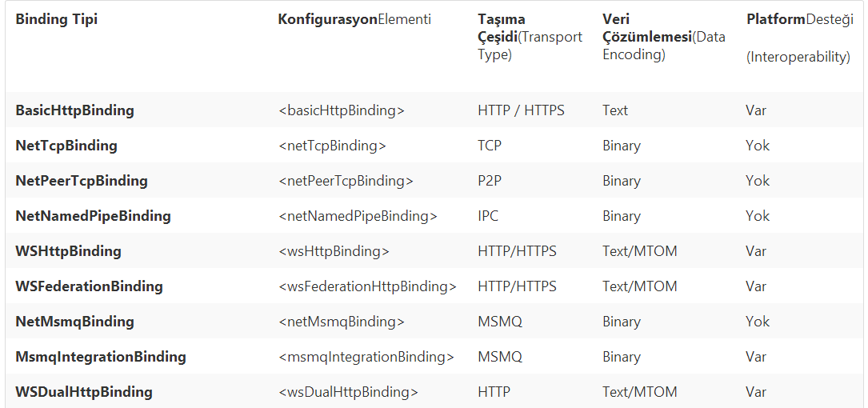Click the P2P transport type cell
This screenshot has height=408, width=868.
[x=490, y=181]
